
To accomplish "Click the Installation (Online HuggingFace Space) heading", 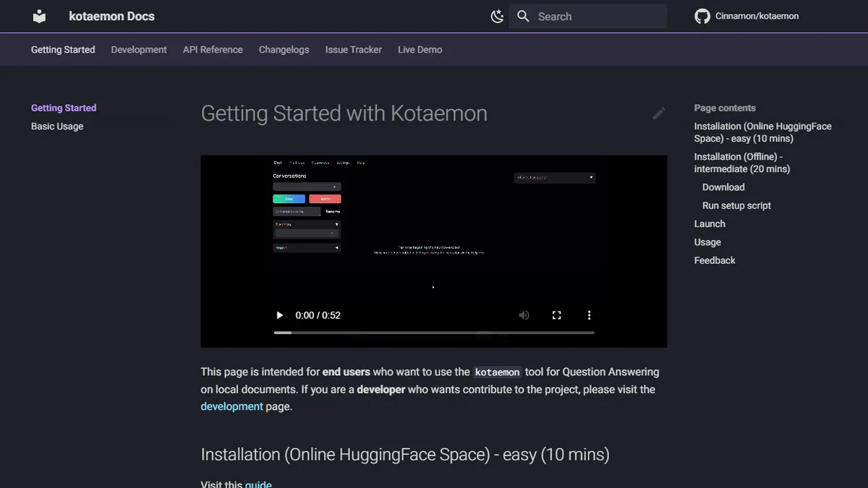I will coord(405,455).
